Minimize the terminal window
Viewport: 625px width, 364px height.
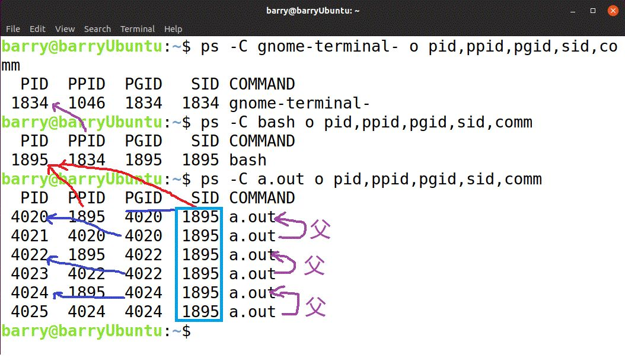(573, 11)
